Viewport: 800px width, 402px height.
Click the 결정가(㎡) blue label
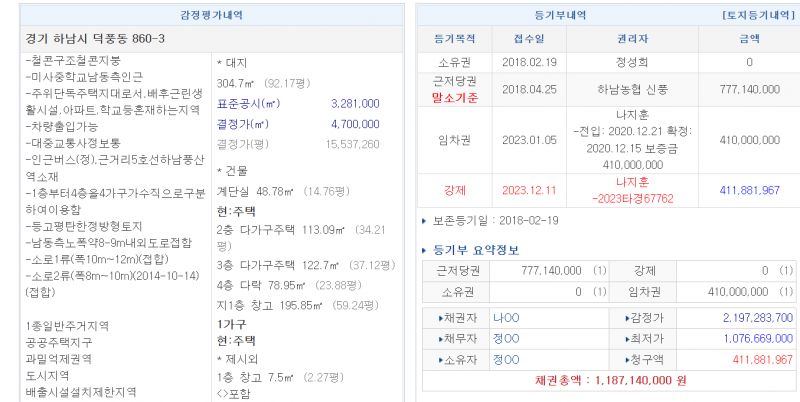[x=243, y=124]
